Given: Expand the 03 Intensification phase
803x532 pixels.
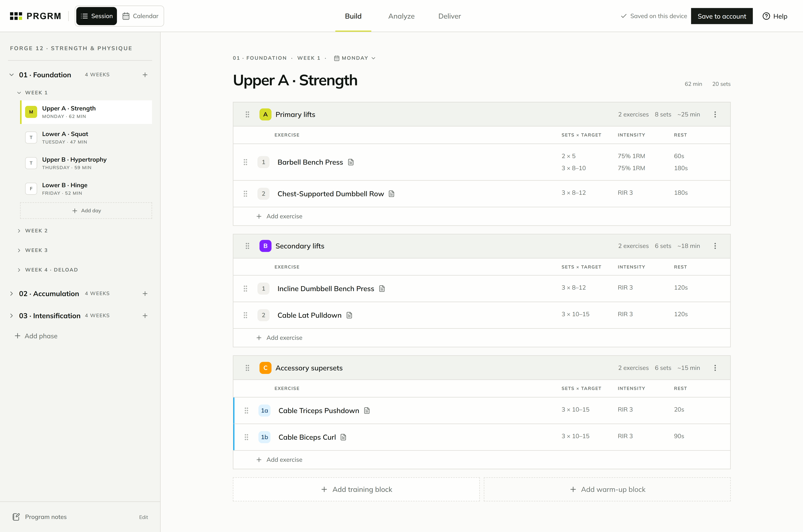Looking at the screenshot, I should 12,316.
